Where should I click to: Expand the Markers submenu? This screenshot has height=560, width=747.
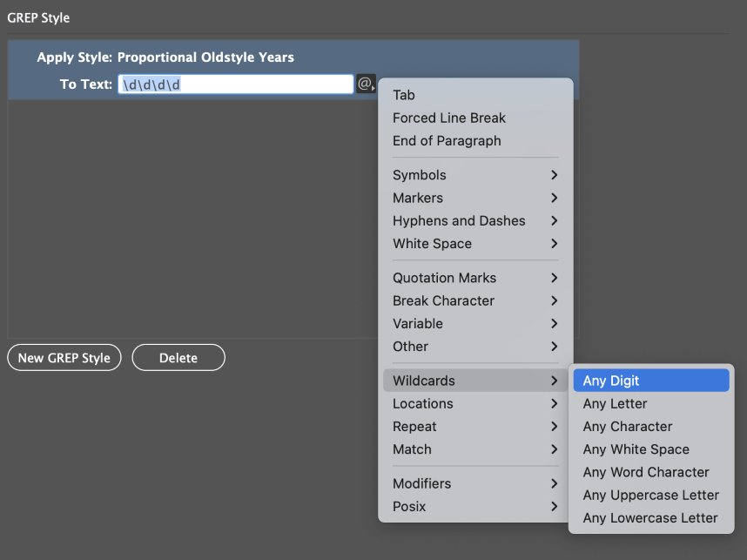pos(475,198)
